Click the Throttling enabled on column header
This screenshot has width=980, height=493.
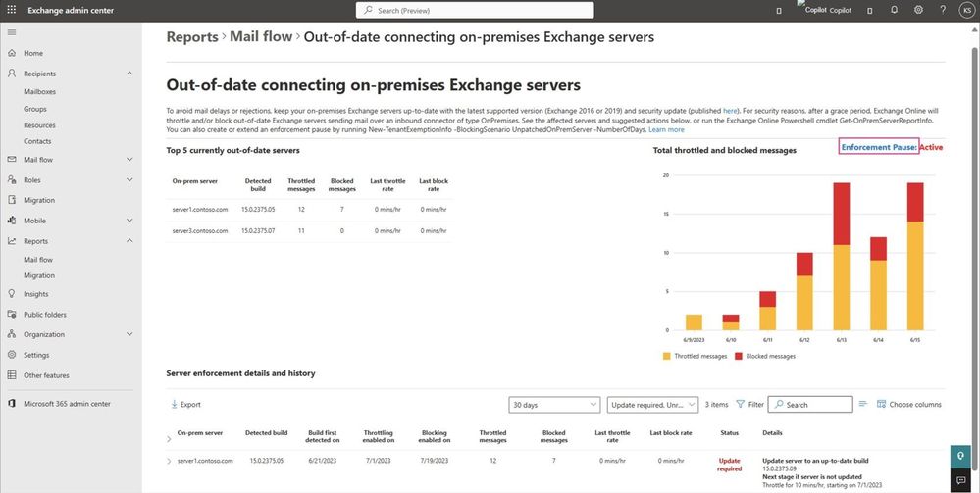(x=379, y=436)
